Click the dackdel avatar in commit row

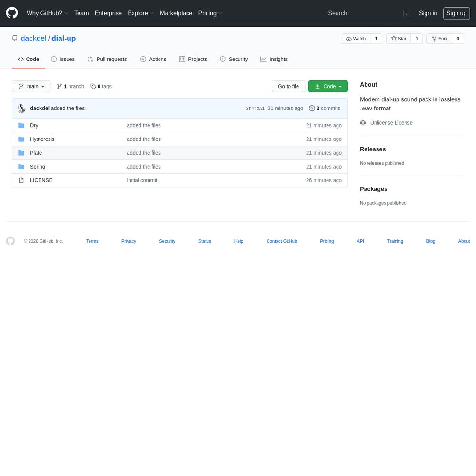point(21,108)
